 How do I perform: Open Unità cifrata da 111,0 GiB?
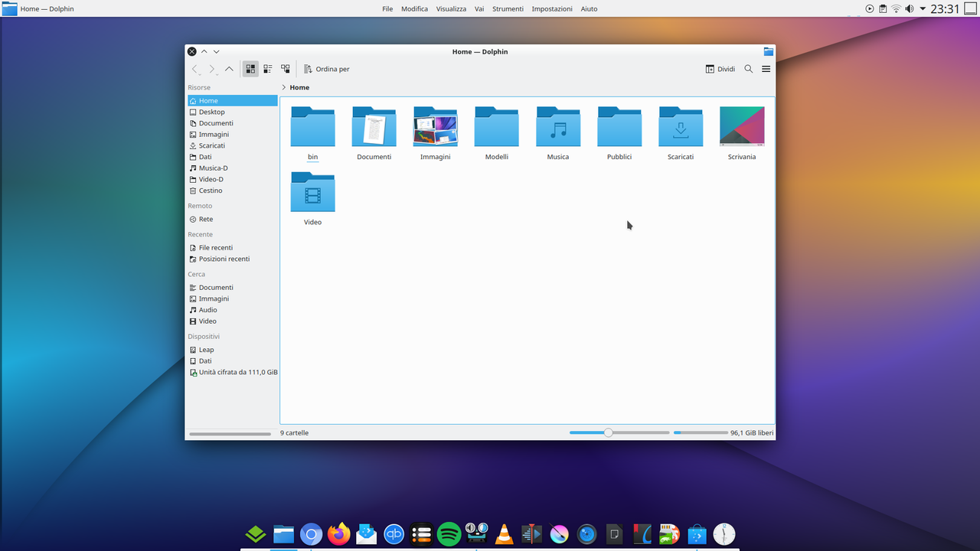pyautogui.click(x=232, y=372)
